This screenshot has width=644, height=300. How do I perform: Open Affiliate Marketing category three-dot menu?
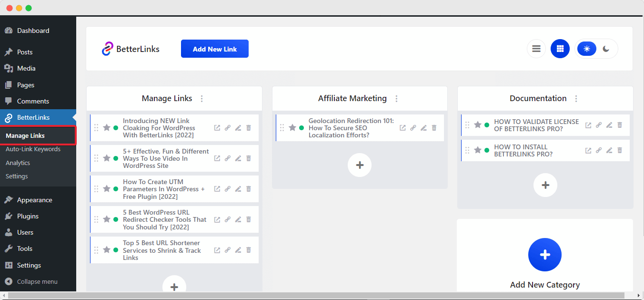pyautogui.click(x=396, y=99)
